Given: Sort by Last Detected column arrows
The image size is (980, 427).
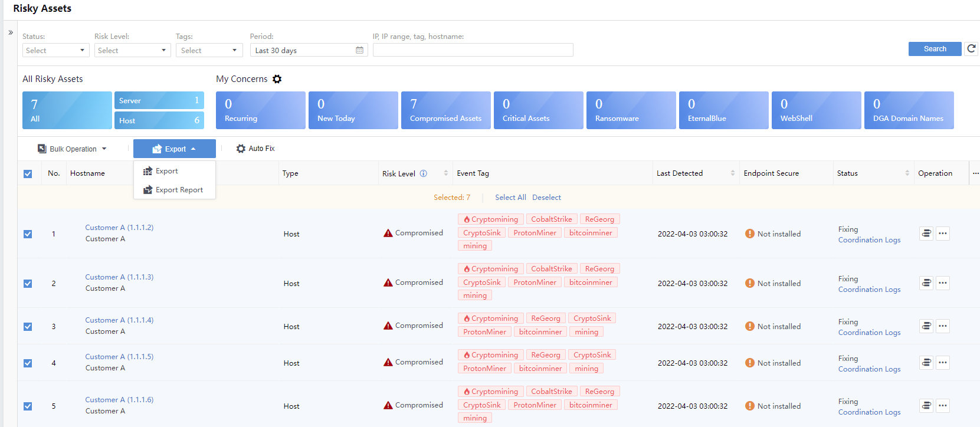Looking at the screenshot, I should [x=732, y=173].
